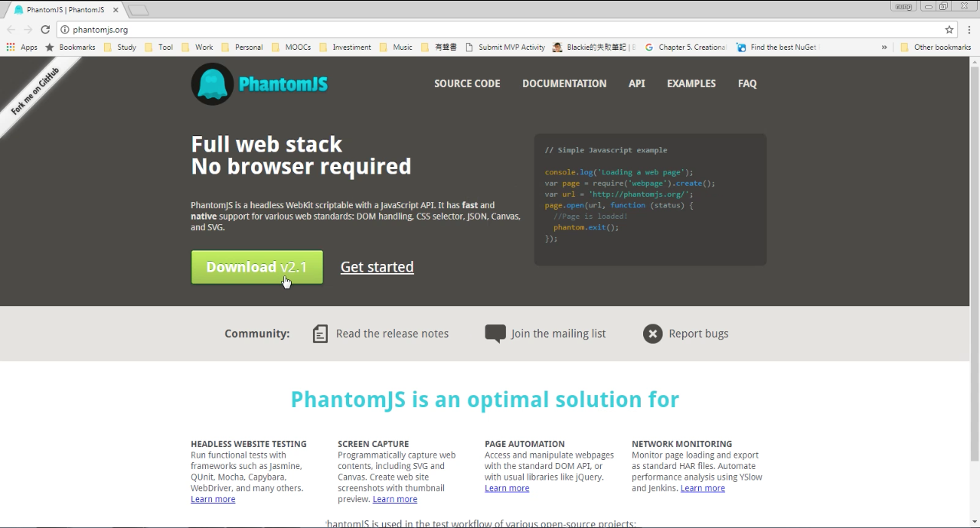Viewport: 980px width, 528px height.
Task: Click the green Download v2.1 button
Action: [257, 267]
